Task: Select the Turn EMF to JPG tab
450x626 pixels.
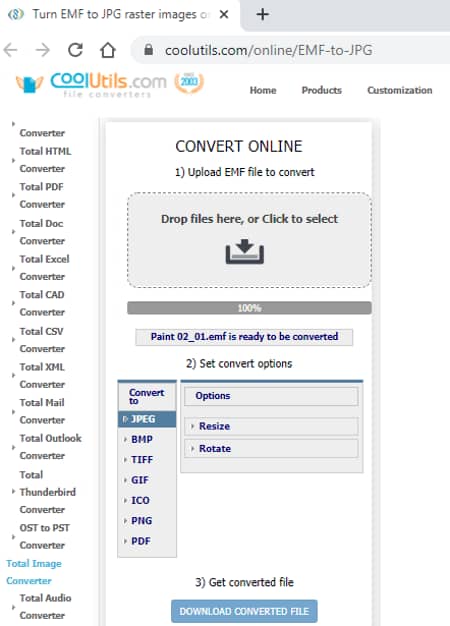Action: tap(120, 14)
